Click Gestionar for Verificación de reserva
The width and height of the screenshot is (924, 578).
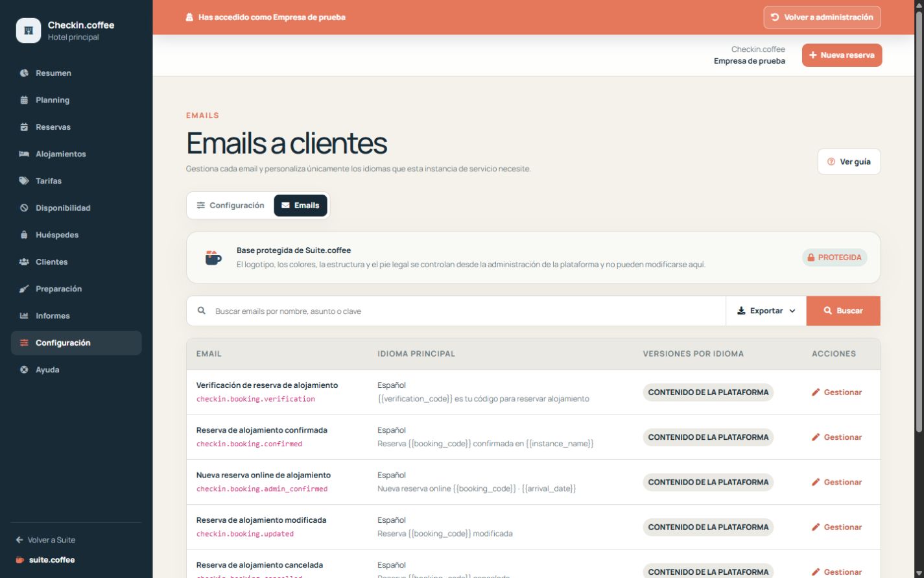[836, 392]
